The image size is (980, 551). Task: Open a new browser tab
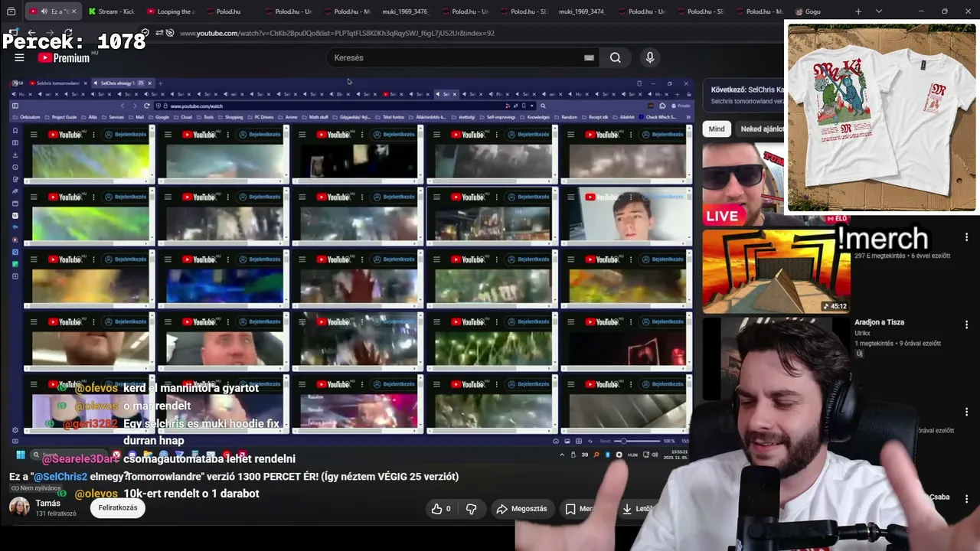click(x=858, y=11)
